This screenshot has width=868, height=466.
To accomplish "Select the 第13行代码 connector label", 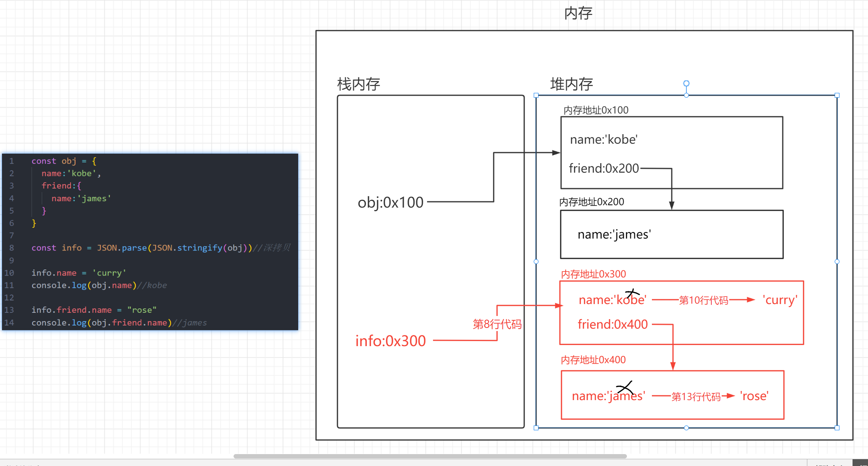I will pos(696,397).
